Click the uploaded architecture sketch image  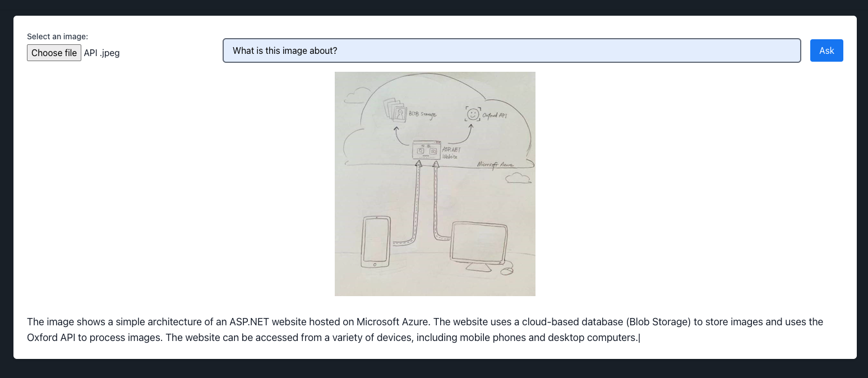(435, 184)
